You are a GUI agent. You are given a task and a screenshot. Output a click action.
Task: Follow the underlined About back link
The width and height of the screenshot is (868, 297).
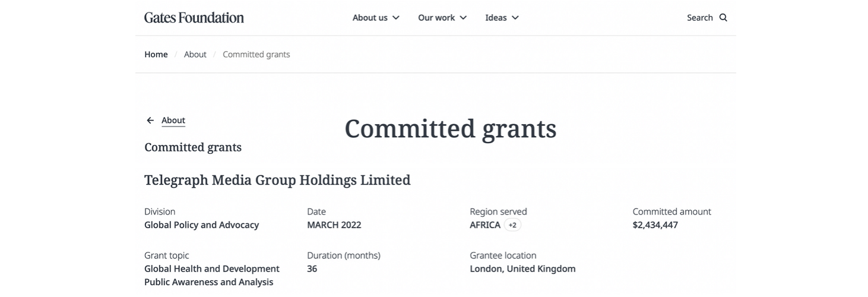173,121
